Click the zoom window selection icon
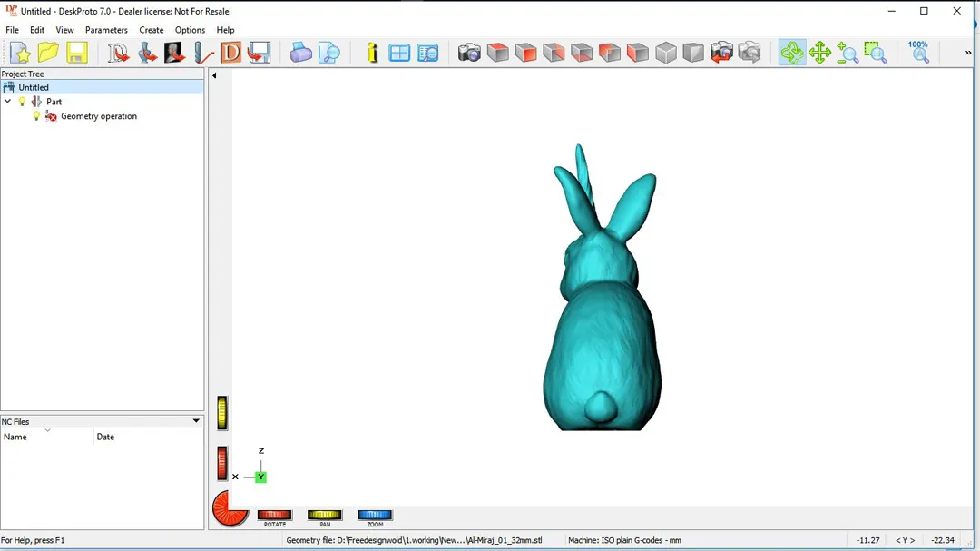980x551 pixels. pyautogui.click(x=875, y=53)
